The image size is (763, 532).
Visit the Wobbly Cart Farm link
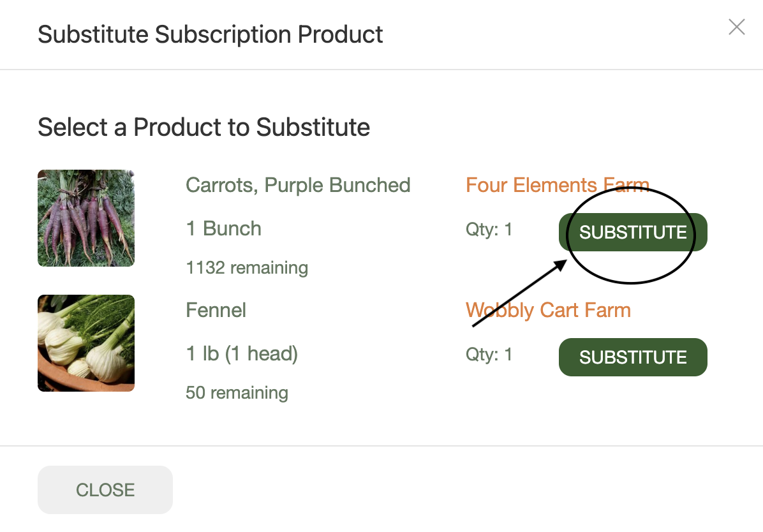(548, 311)
